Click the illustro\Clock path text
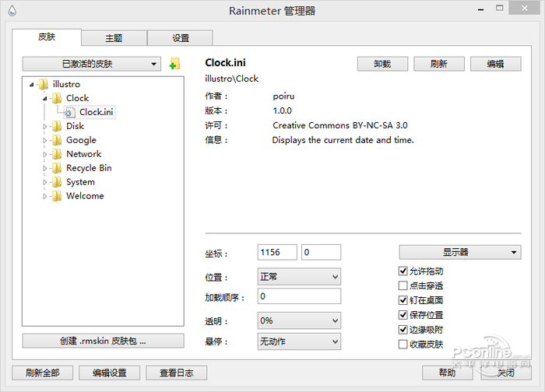The image size is (545, 392). coord(231,79)
